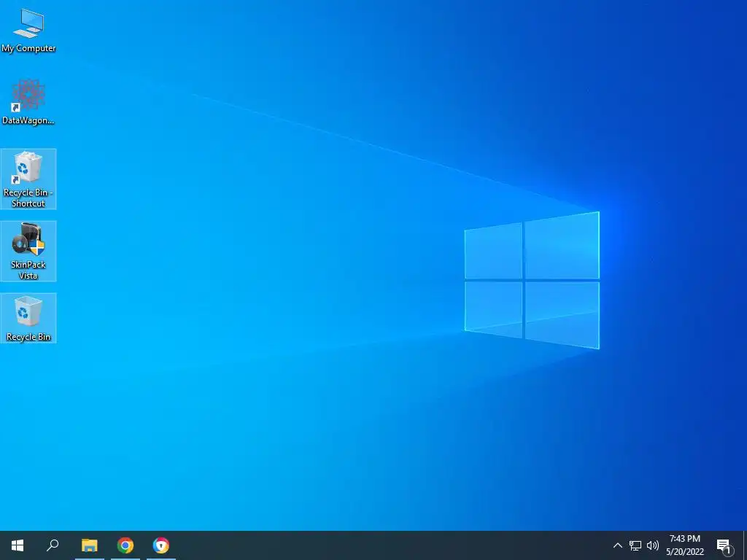Select the Recycle Bin - Shortcut icon
Viewport: 747px width, 560px height.
click(x=28, y=179)
